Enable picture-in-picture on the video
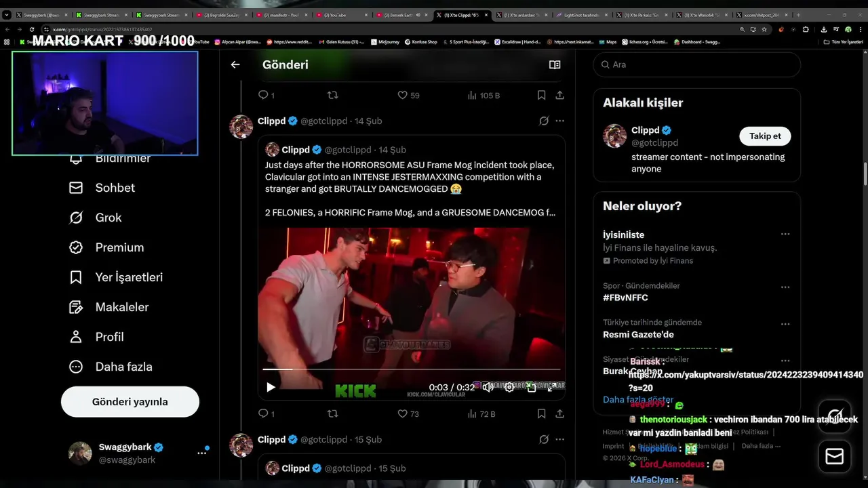The image size is (868, 488). pyautogui.click(x=532, y=387)
